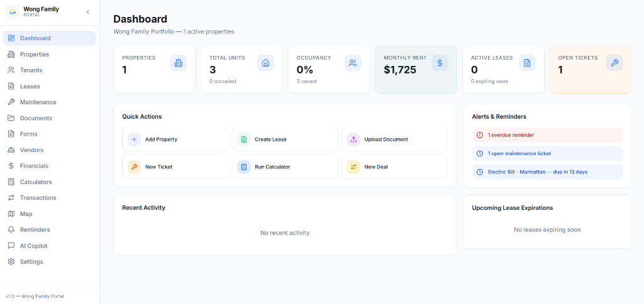The width and height of the screenshot is (644, 304).
Task: Click the purple upload icon beside Upload Document
Action: (353, 139)
